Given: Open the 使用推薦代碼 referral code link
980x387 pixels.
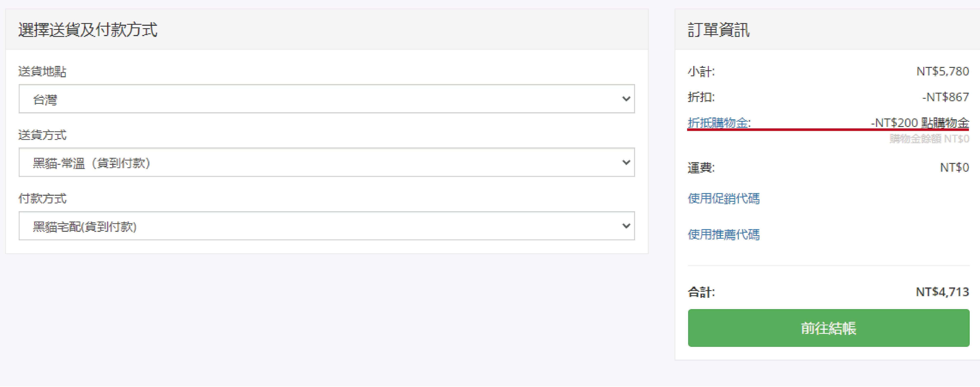Looking at the screenshot, I should (x=724, y=235).
